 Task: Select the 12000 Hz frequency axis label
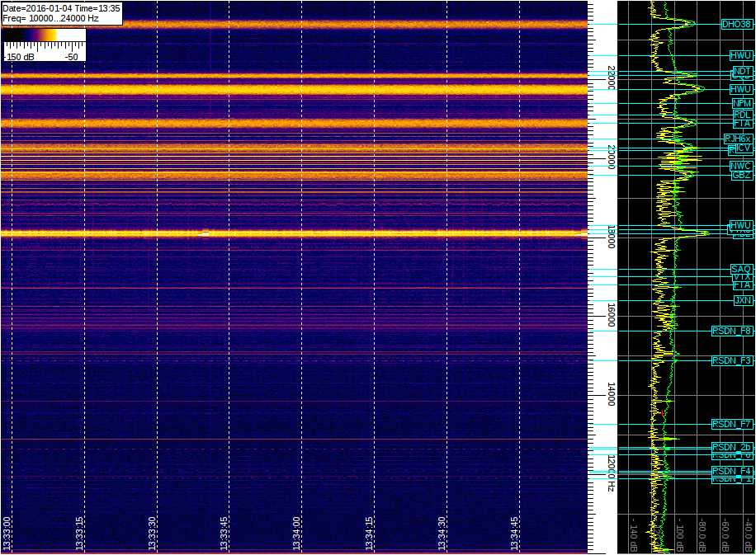[x=611, y=473]
